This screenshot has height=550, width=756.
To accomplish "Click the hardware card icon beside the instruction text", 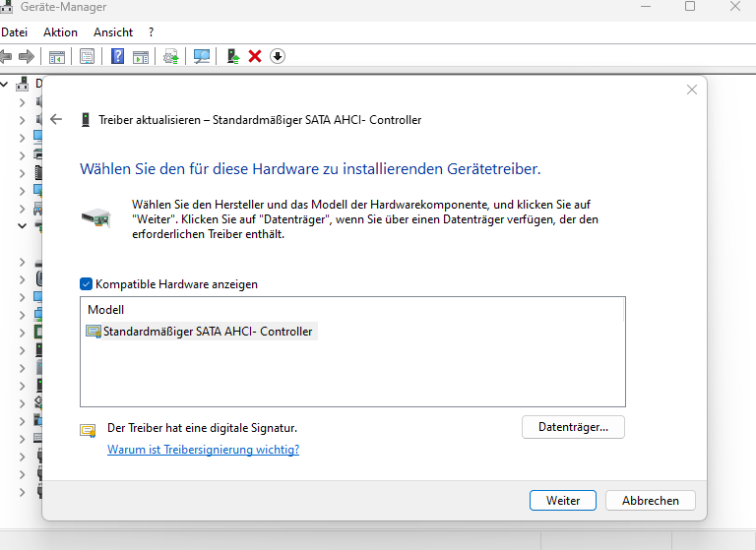I will [95, 217].
